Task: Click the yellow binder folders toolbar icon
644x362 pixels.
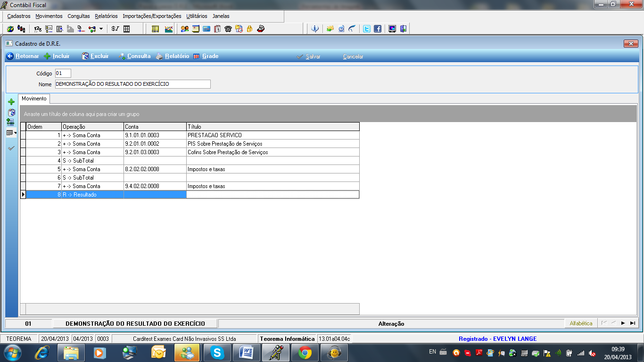Action: click(156, 29)
